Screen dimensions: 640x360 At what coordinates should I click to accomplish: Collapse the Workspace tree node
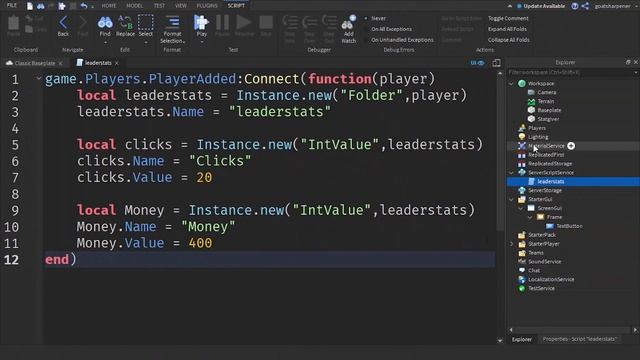point(511,83)
